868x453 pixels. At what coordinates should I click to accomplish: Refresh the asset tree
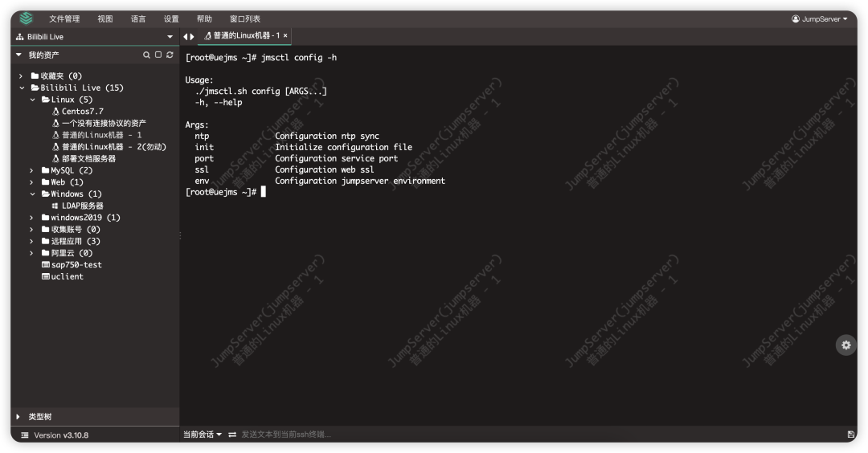(x=170, y=55)
